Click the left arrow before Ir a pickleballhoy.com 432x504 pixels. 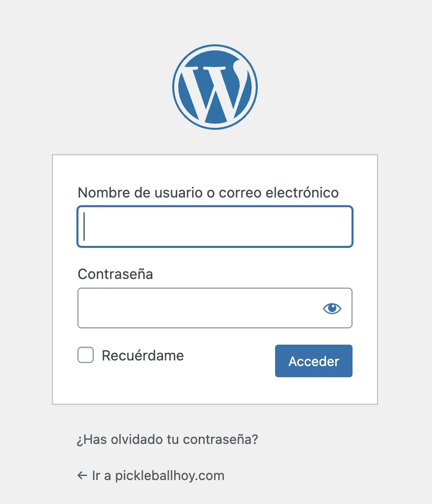[x=83, y=475]
